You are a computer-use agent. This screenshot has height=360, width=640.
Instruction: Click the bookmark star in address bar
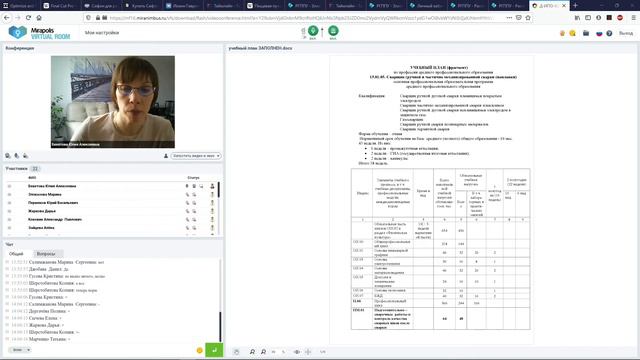528,18
